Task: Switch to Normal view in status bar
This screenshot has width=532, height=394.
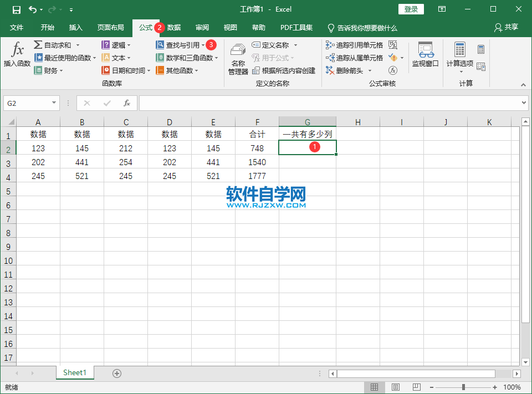Action: pyautogui.click(x=374, y=387)
